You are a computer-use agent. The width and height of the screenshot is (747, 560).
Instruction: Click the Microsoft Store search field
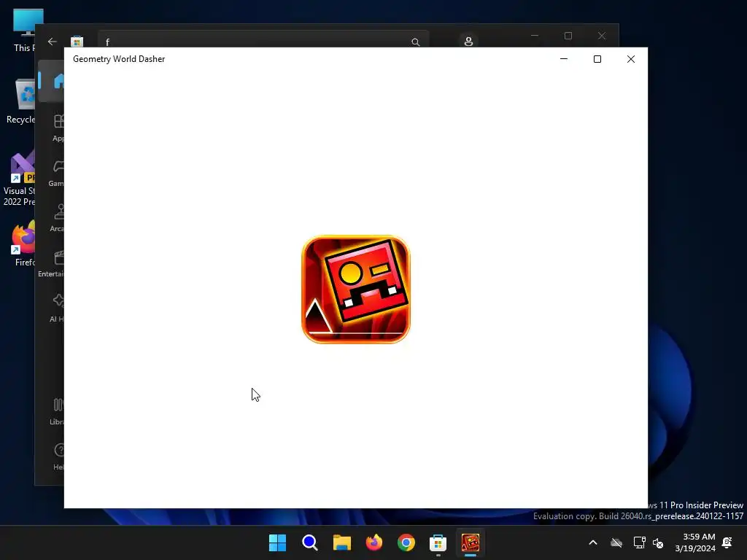tap(263, 40)
